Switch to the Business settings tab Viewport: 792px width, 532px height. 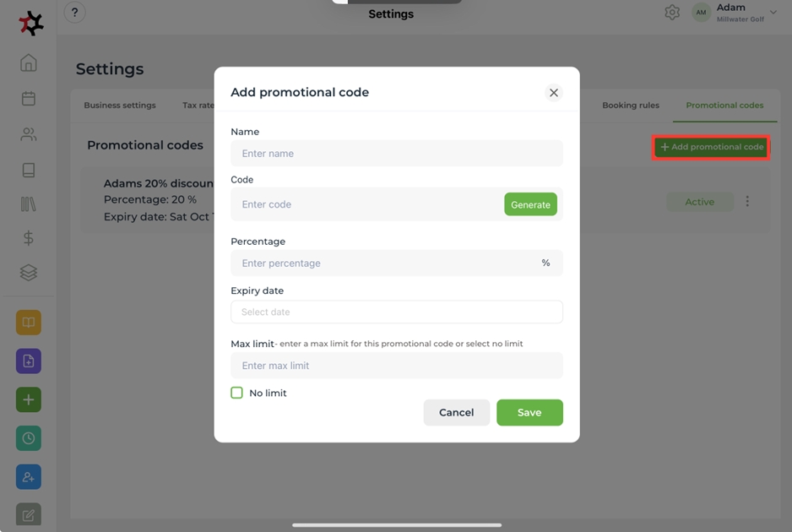point(120,106)
